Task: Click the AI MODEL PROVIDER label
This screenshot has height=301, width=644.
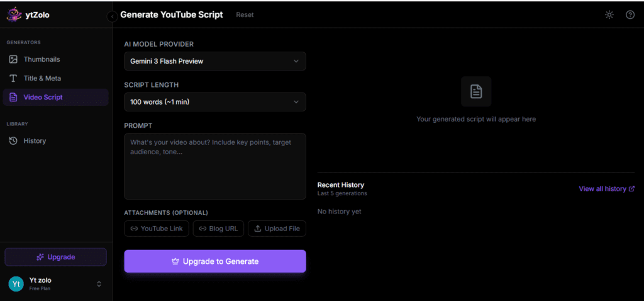Action: 159,44
